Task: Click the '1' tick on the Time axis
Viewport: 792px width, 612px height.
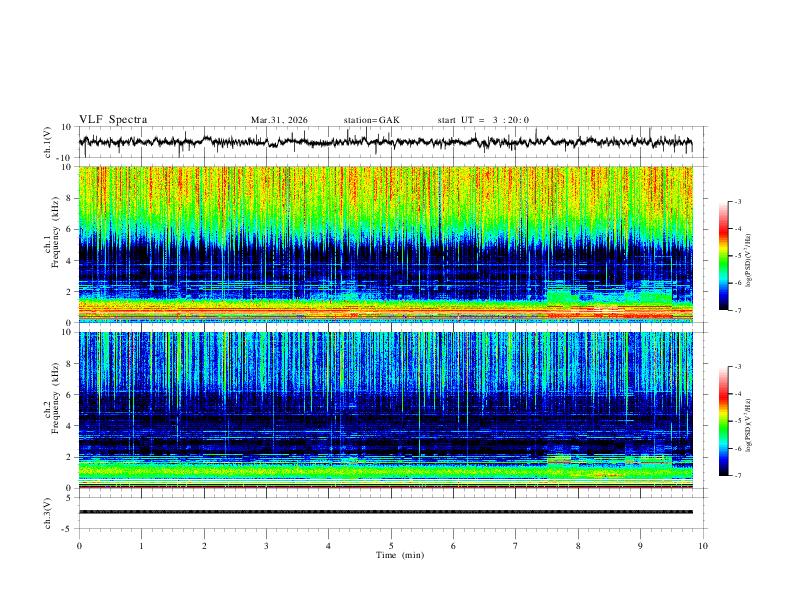Action: click(x=141, y=546)
